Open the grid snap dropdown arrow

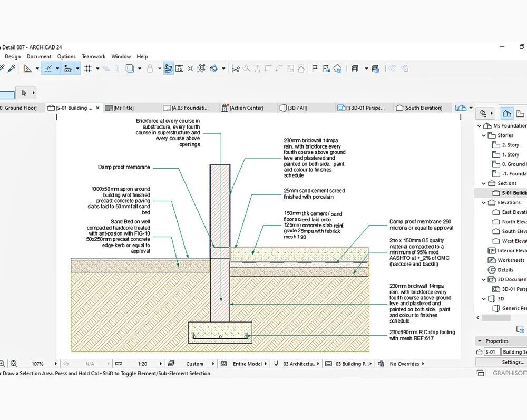pyautogui.click(x=98, y=69)
